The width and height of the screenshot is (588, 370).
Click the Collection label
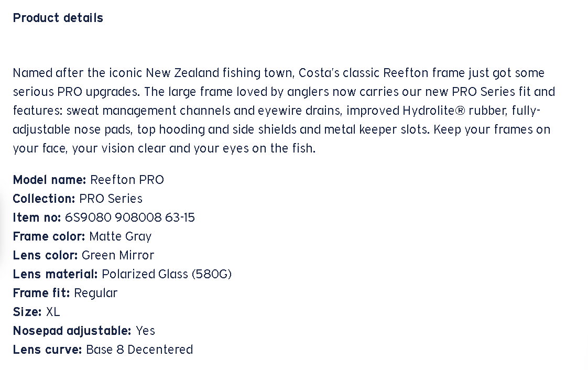44,199
